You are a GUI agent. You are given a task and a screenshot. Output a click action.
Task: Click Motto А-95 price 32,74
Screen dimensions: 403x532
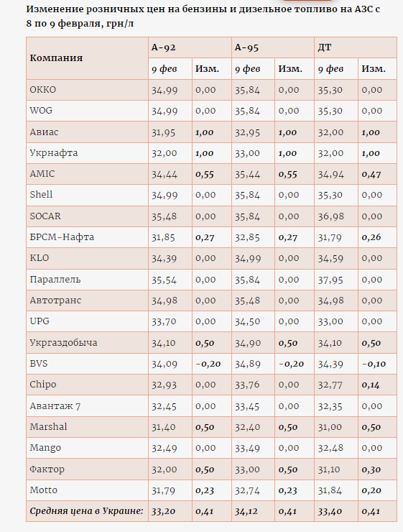(247, 490)
